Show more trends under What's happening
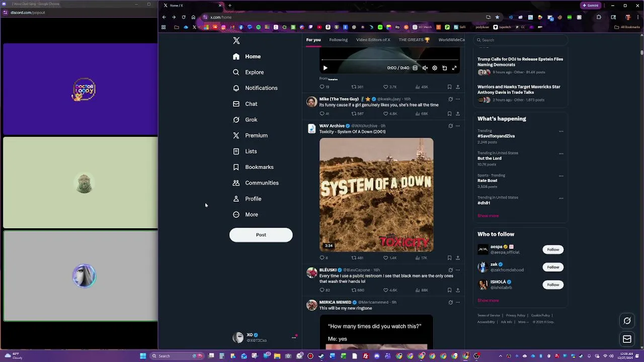This screenshot has width=644, height=362. [x=488, y=216]
